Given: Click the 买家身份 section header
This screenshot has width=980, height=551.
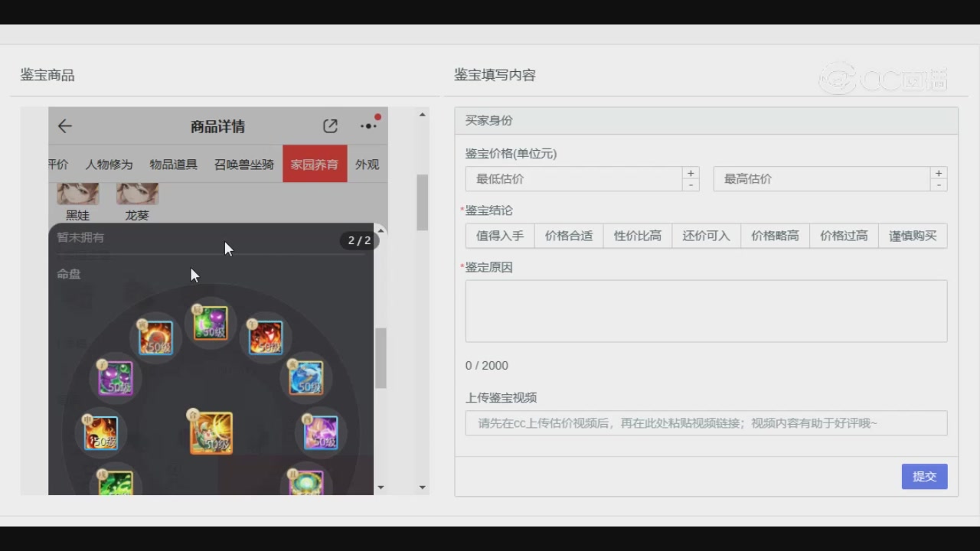Looking at the screenshot, I should [x=706, y=121].
